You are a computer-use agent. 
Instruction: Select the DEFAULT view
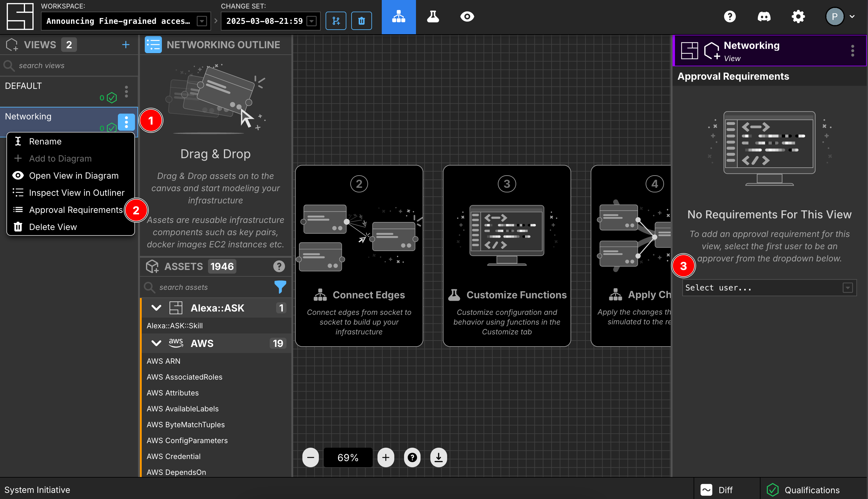click(x=70, y=92)
